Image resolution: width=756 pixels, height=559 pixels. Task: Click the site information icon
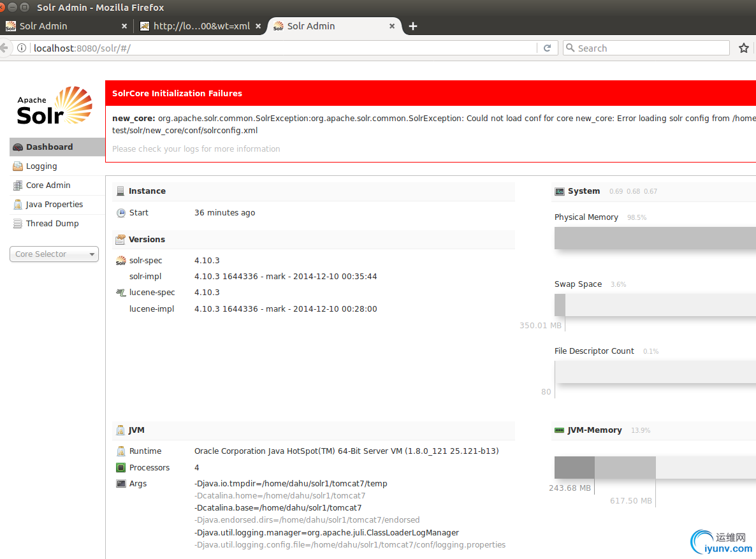(x=22, y=48)
